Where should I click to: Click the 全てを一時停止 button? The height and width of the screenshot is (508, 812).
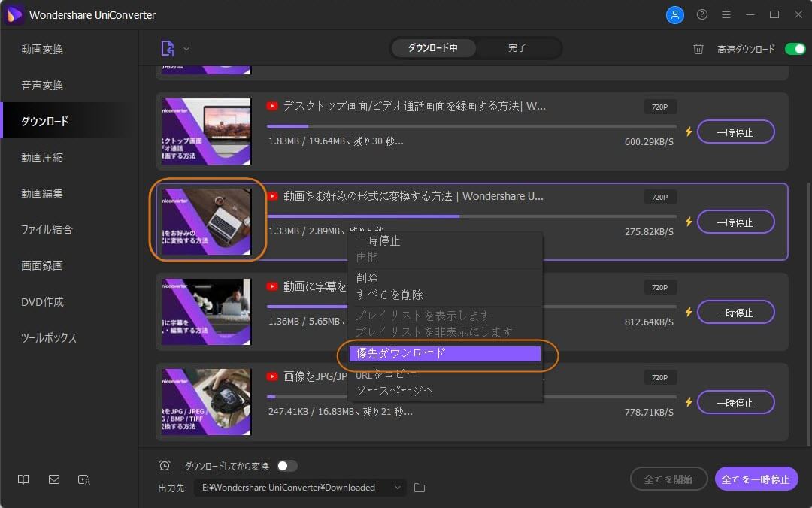(x=756, y=479)
